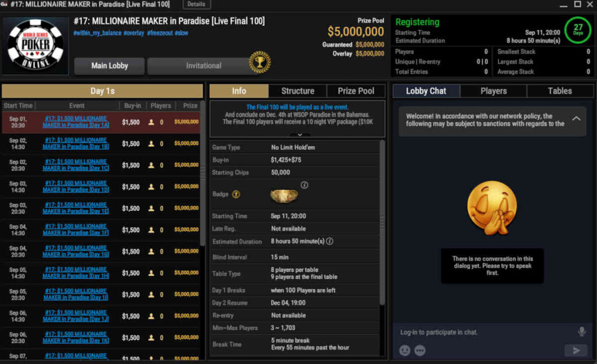This screenshot has width=597, height=364.
Task: Maximize the tournament lobby window
Action: point(577,4)
